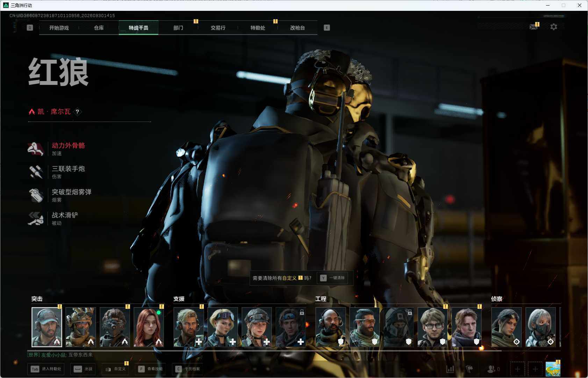Viewport: 588px width, 378px height.
Task: Select the dark-haired recon operator portrait
Action: tap(507, 327)
